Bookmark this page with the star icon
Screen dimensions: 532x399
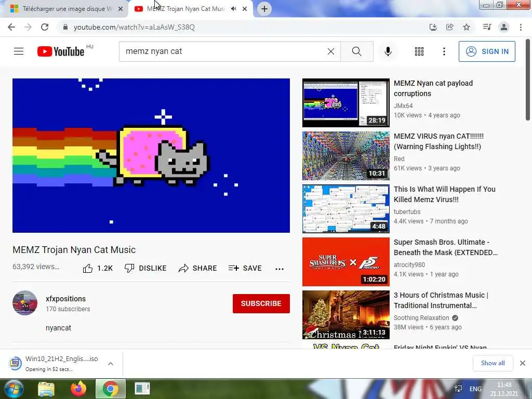click(x=467, y=27)
